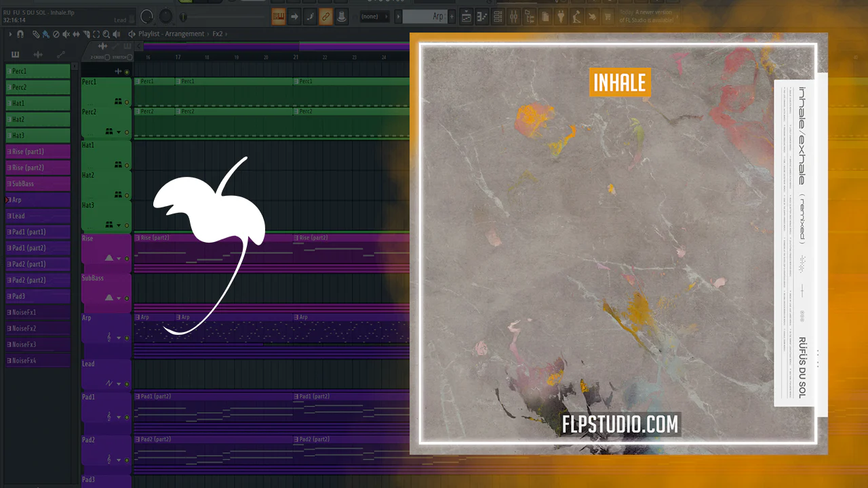
Task: Open the Perc2 track dropdown arrow
Action: coord(119,132)
